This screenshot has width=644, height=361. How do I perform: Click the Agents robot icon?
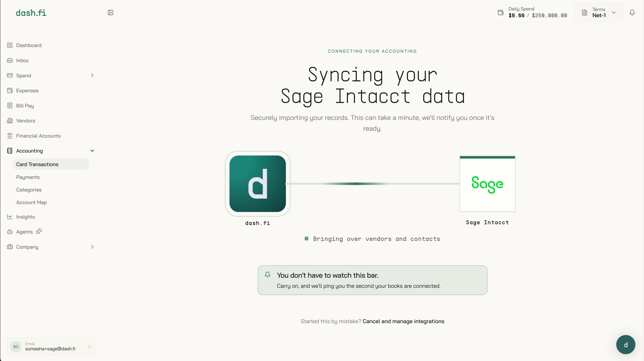(10, 232)
